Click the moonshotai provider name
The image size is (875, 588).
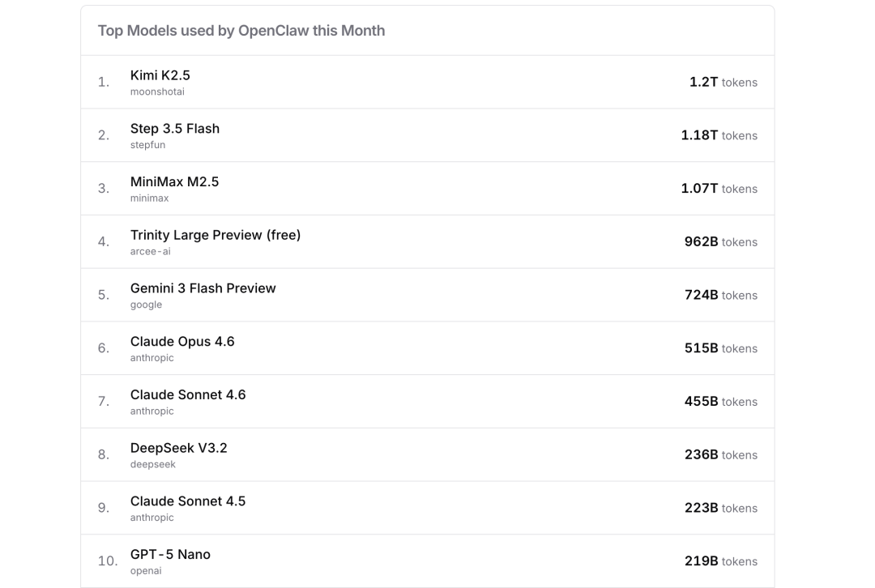pos(157,92)
